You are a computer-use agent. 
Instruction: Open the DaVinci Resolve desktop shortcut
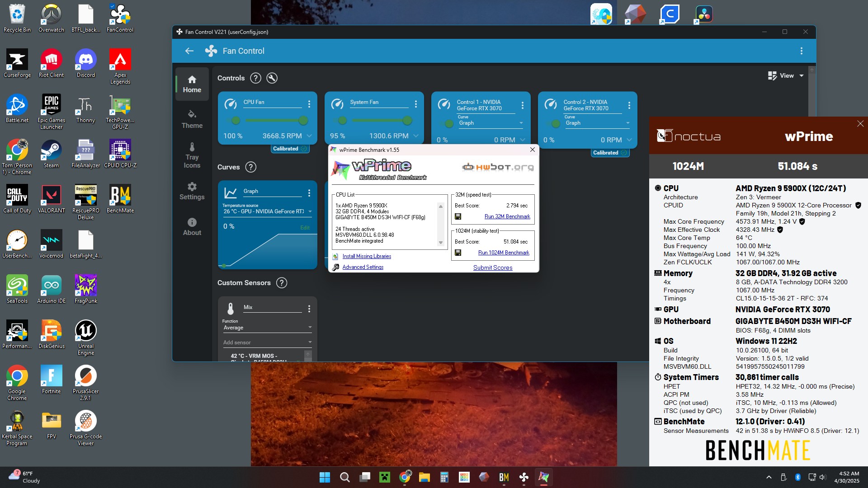[704, 14]
